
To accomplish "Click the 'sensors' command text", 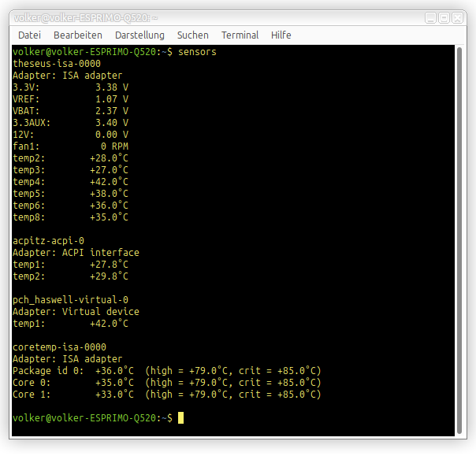I will pyautogui.click(x=197, y=52).
